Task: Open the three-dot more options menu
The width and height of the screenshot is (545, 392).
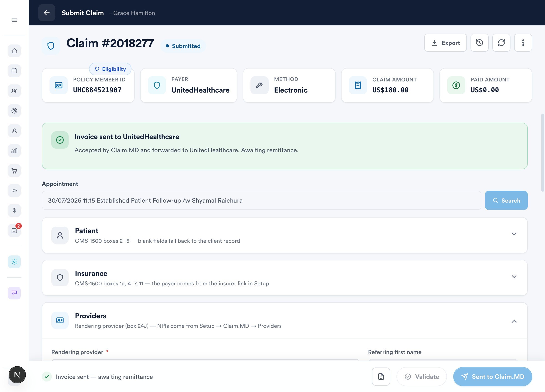Action: [x=523, y=43]
